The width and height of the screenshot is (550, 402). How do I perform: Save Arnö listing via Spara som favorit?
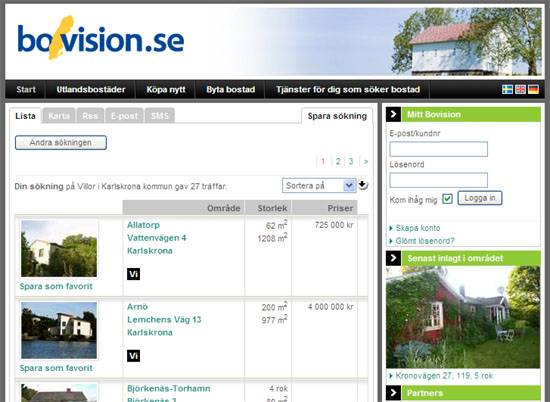[56, 368]
